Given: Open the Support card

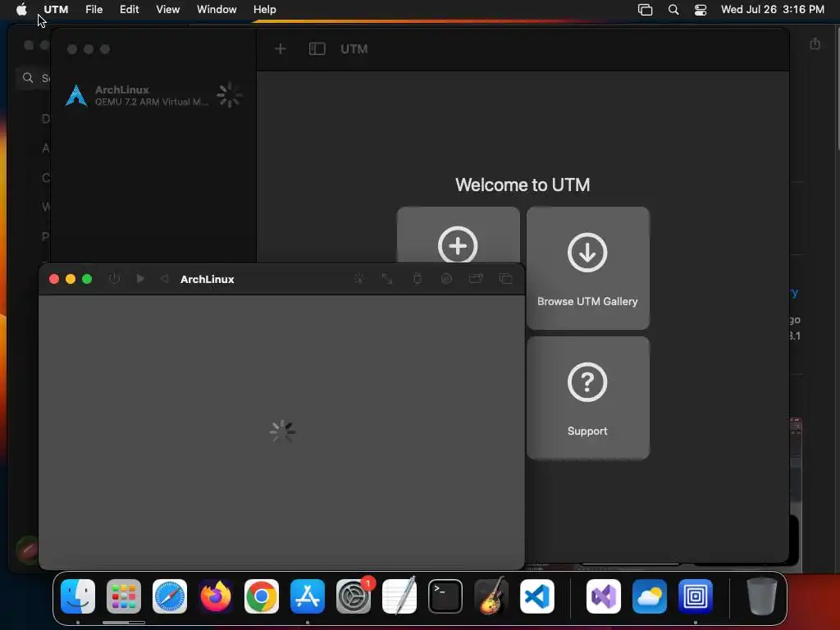Looking at the screenshot, I should (x=587, y=398).
